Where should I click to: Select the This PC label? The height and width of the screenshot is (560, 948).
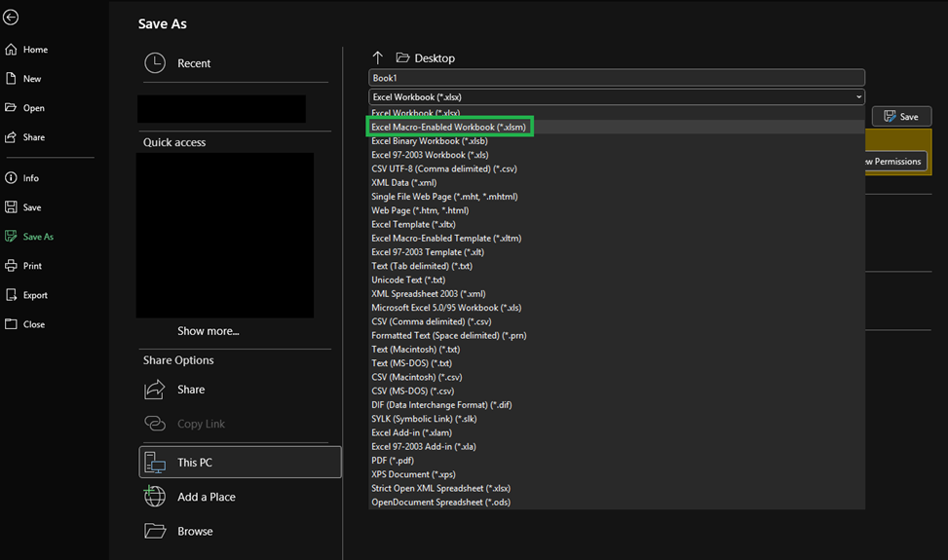pos(195,463)
